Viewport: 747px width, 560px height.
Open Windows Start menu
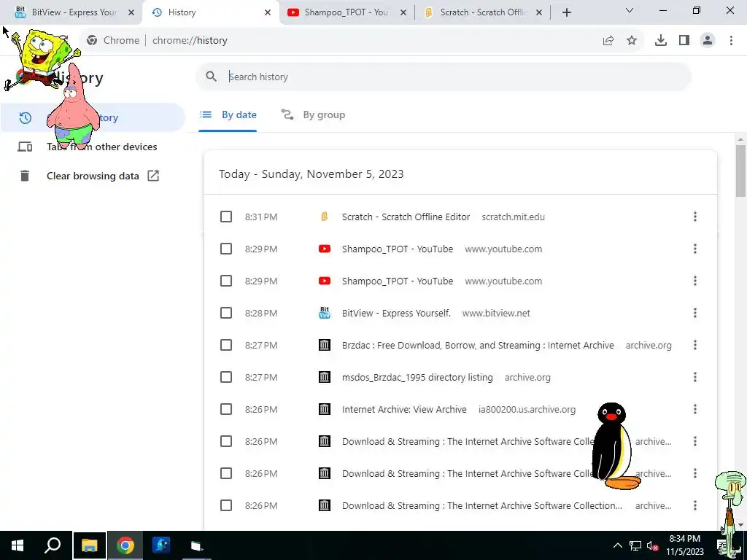click(x=18, y=545)
